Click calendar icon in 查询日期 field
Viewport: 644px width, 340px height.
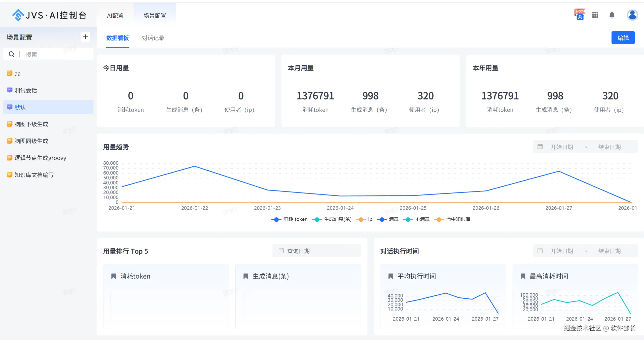(x=281, y=251)
